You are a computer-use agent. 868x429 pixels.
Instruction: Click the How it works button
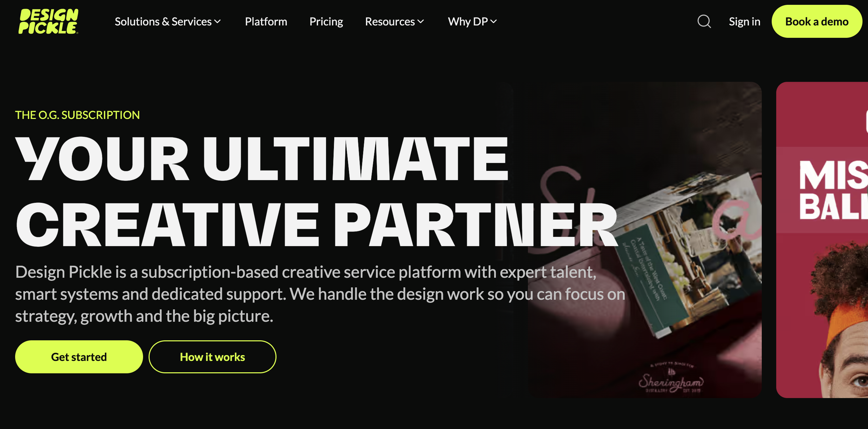213,357
